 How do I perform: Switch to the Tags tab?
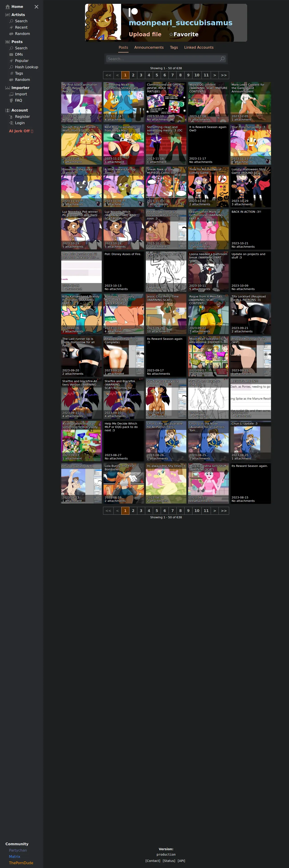pyautogui.click(x=174, y=48)
